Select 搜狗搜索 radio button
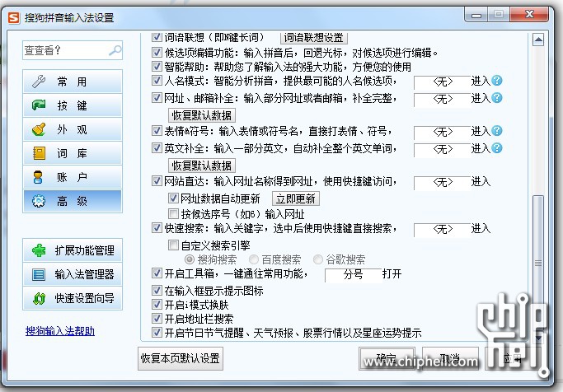The width and height of the screenshot is (563, 392). coord(190,259)
